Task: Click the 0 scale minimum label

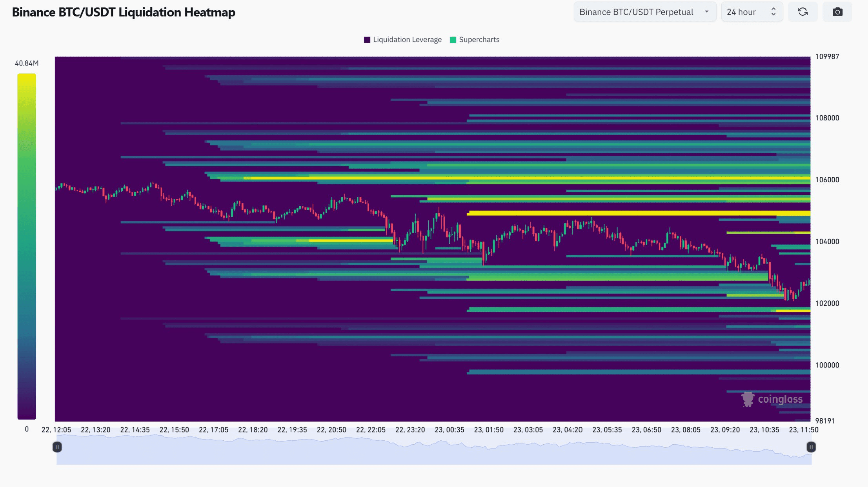Action: coord(27,429)
